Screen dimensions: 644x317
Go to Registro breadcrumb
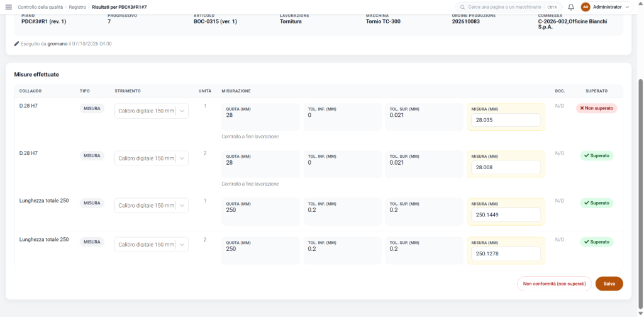pos(77,7)
